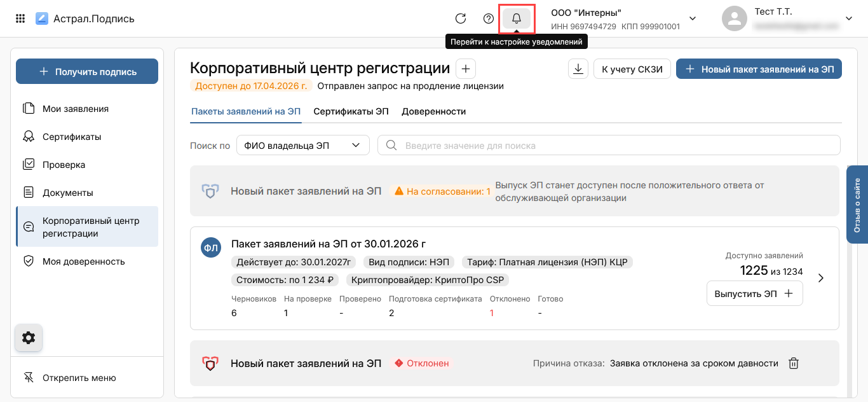Click the refresh icon in header
Image resolution: width=868 pixels, height=402 pixels.
click(x=461, y=18)
